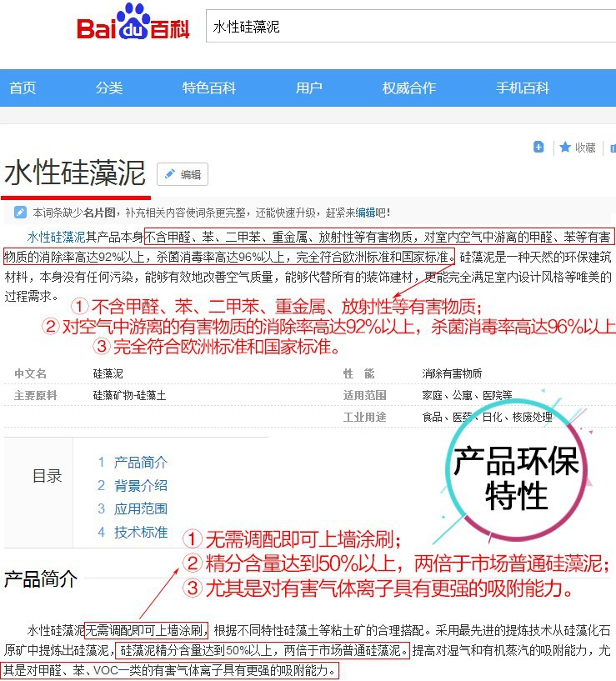Screen dimensions: 616x681
Task: Click the blue 编辑 link in the notice
Action: (365, 213)
